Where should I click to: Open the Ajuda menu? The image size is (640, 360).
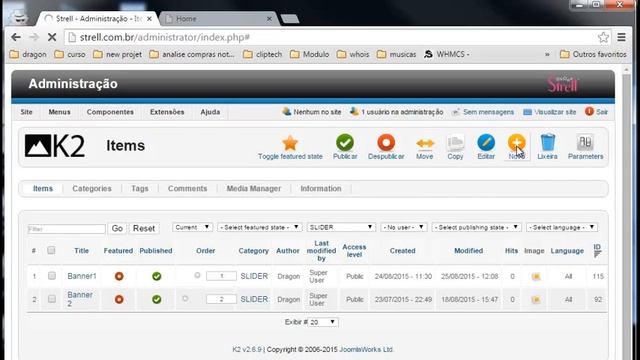click(210, 112)
